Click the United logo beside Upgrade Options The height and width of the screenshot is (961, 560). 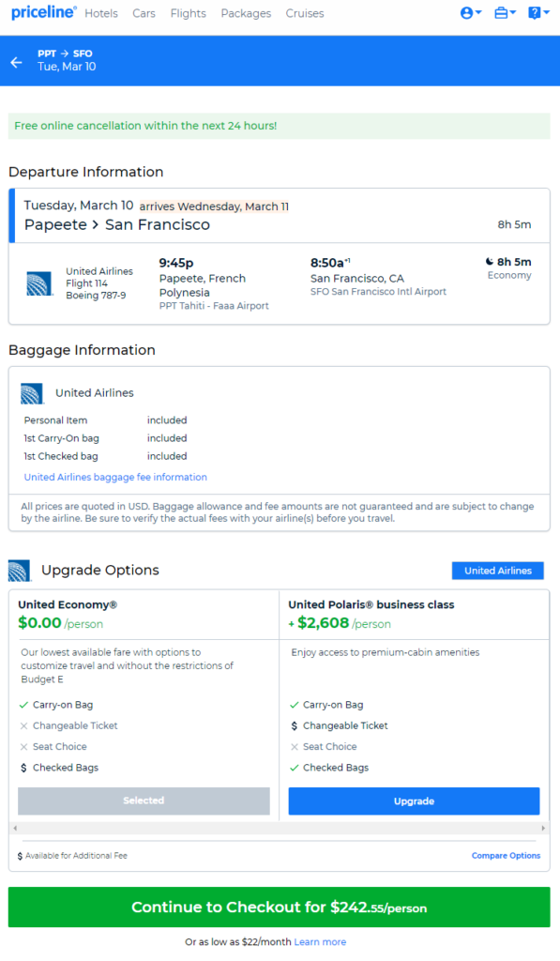tap(20, 571)
